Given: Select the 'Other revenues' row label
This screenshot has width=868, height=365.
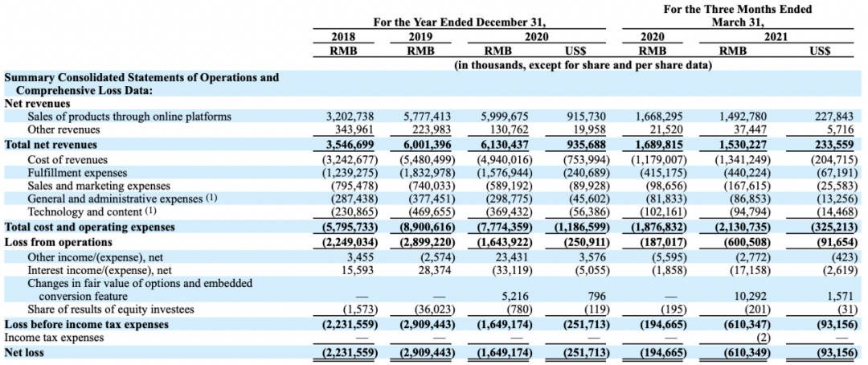Looking at the screenshot, I should (63, 129).
